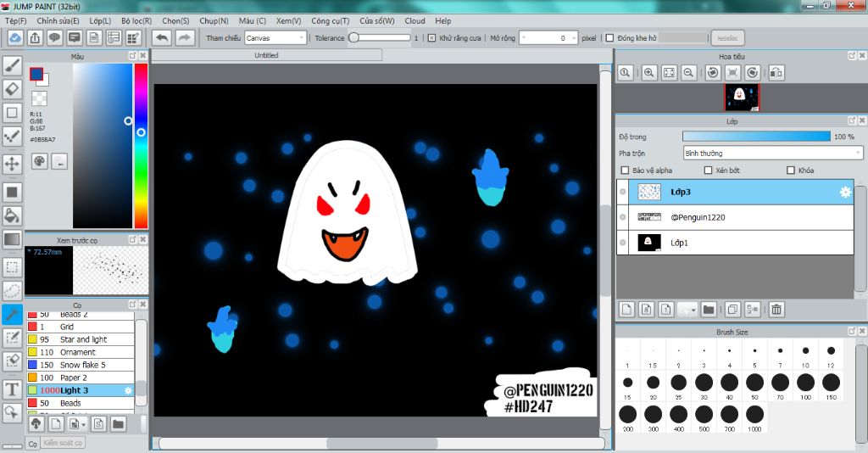Open gear settings for Light 3 brush

click(129, 390)
